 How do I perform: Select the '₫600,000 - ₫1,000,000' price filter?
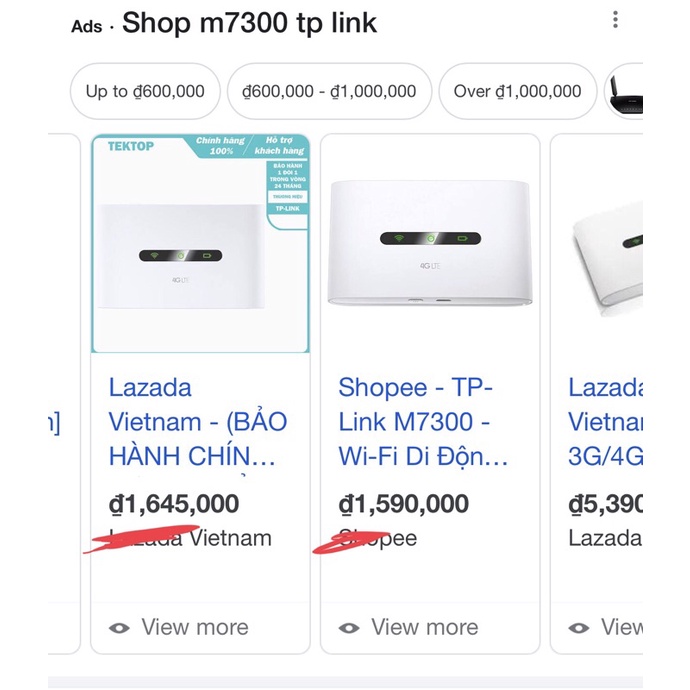click(329, 91)
